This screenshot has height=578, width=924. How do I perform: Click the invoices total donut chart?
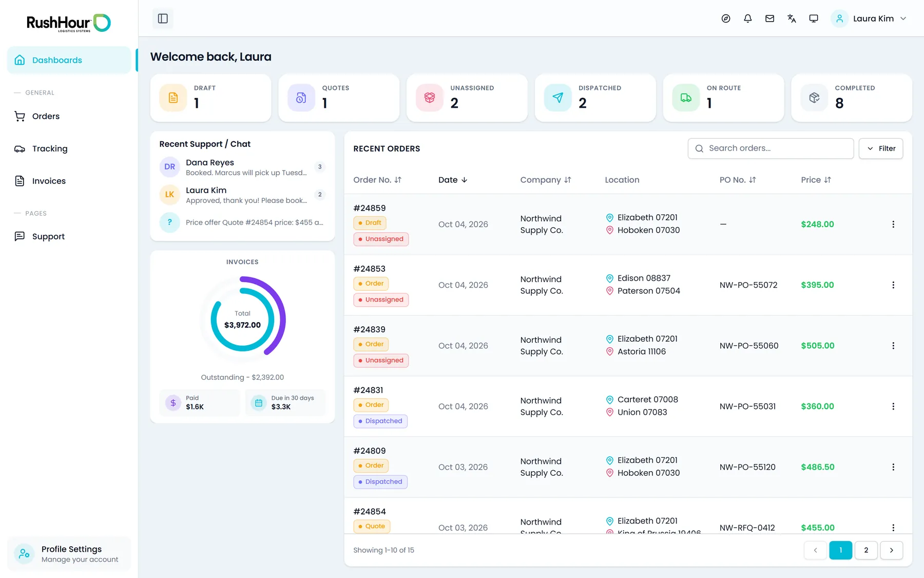[x=242, y=320]
